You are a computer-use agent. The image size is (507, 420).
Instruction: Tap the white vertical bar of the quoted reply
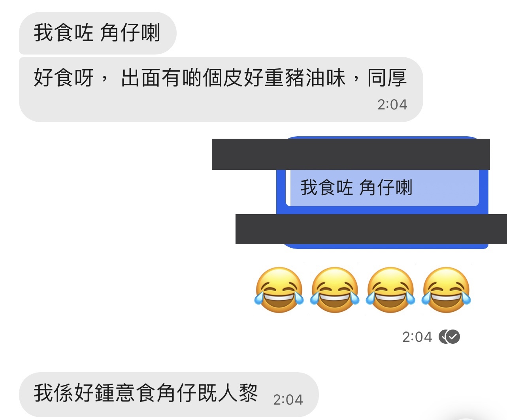[x=288, y=188]
